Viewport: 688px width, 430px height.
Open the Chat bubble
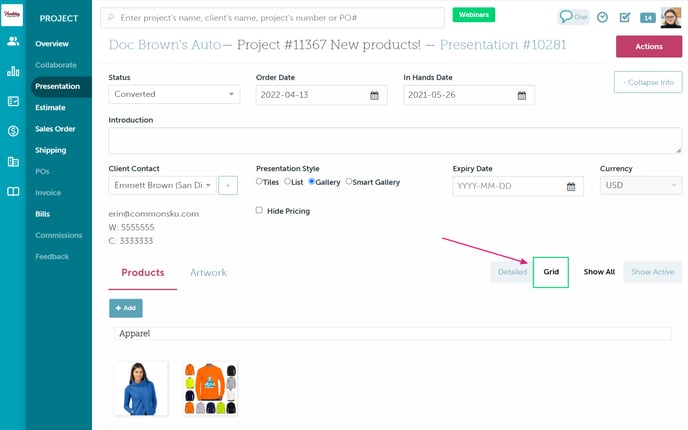pos(573,17)
